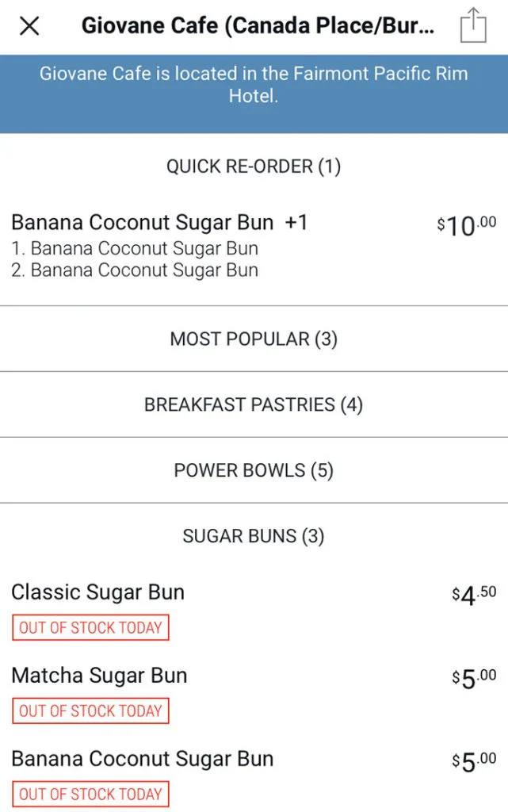The width and height of the screenshot is (508, 812).
Task: Collapse the Quick Re-Order section
Action: [254, 167]
